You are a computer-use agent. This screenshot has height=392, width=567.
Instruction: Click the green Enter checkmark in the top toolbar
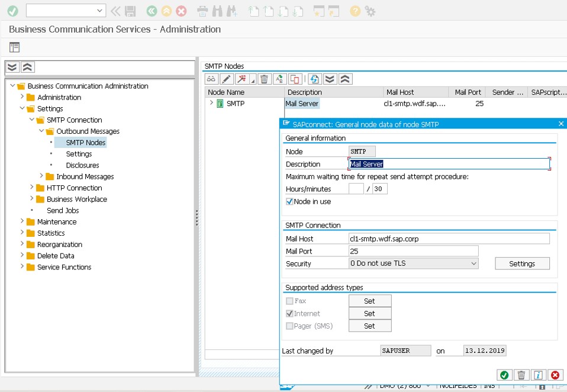click(x=12, y=11)
